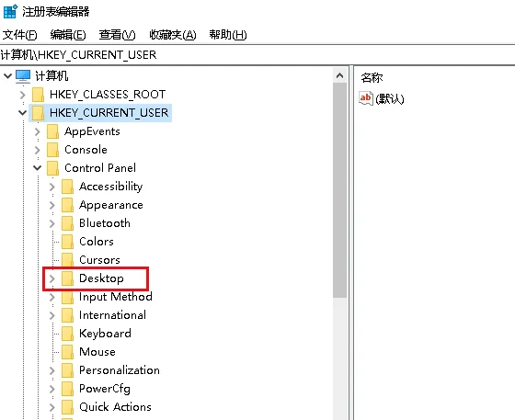Open the 查看(V) menu

117,34
